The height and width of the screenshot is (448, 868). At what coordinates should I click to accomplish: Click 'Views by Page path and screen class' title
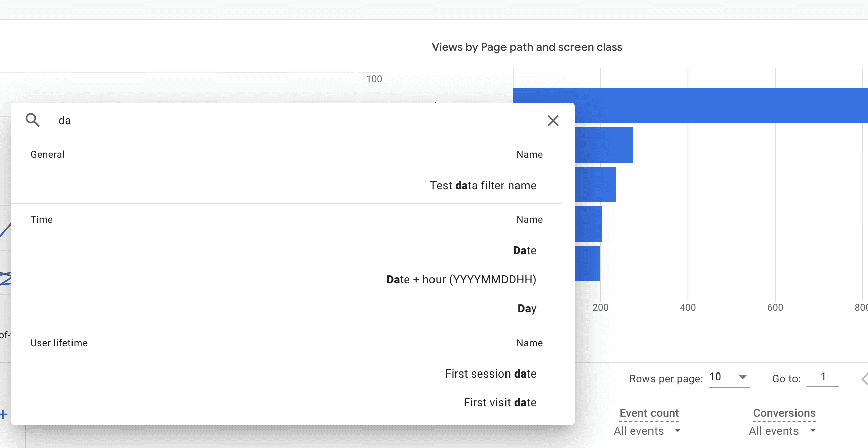527,47
